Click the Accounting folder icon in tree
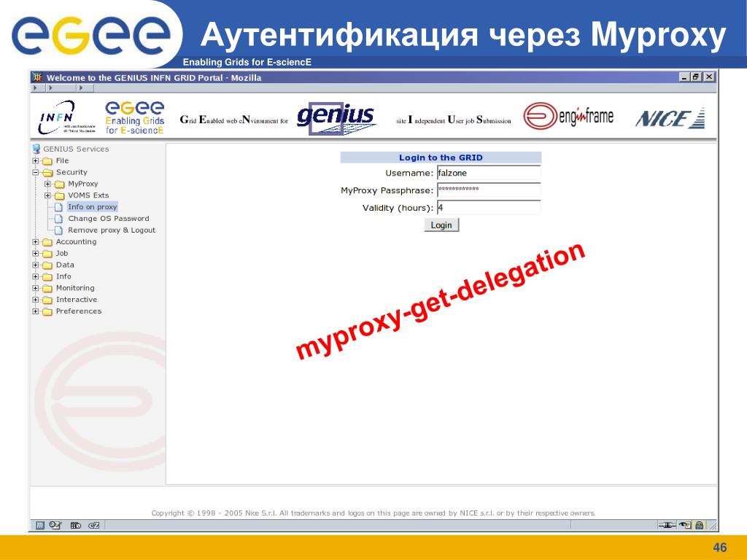This screenshot has width=747, height=560. coord(47,242)
